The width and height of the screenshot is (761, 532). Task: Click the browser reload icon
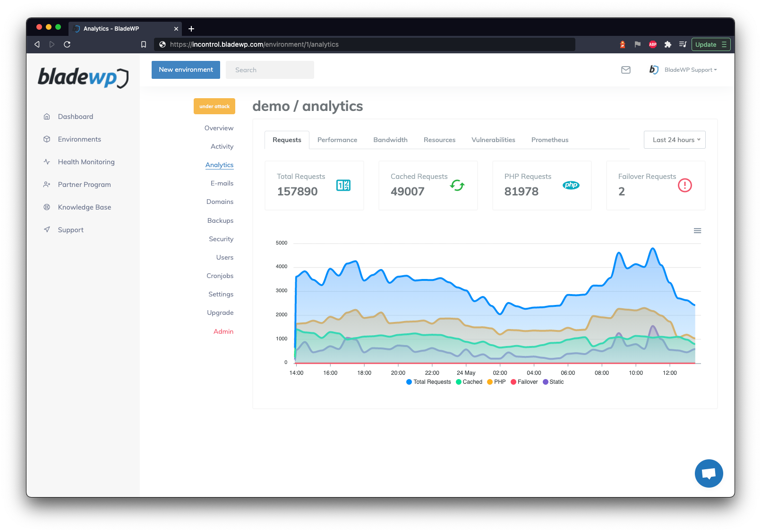67,44
